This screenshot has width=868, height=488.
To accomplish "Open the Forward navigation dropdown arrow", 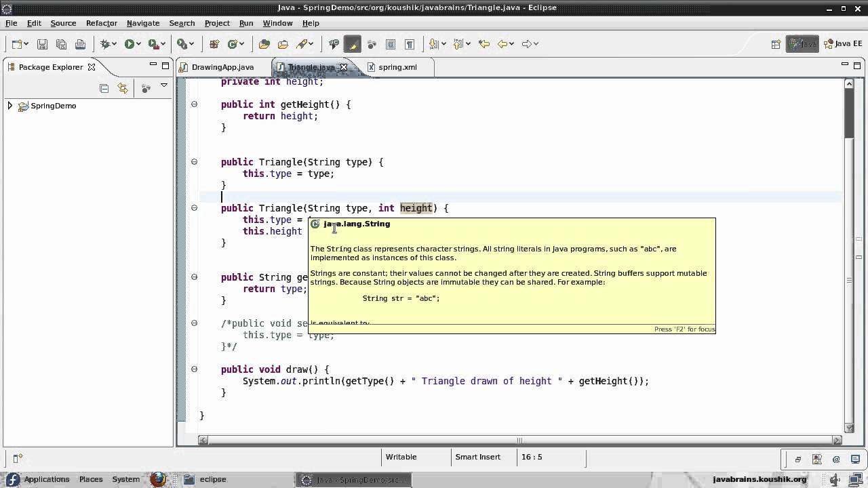I will [x=536, y=44].
